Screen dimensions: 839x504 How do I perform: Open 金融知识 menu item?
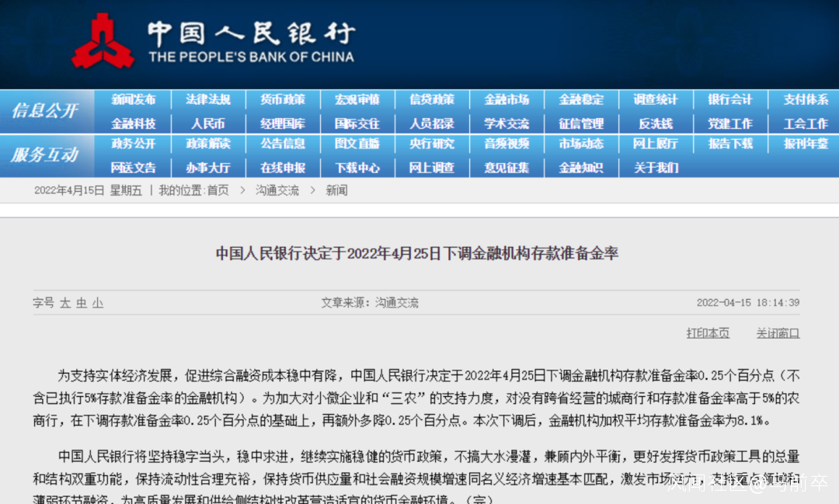[581, 168]
